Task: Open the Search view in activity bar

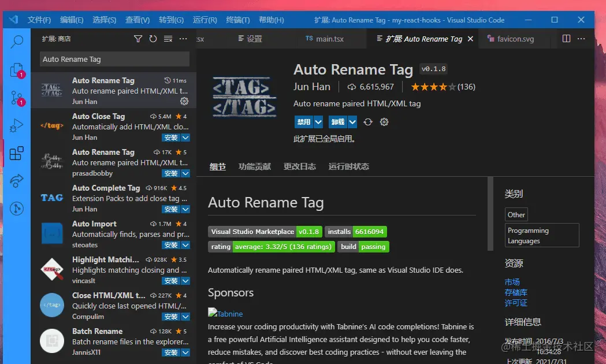Action: click(17, 42)
